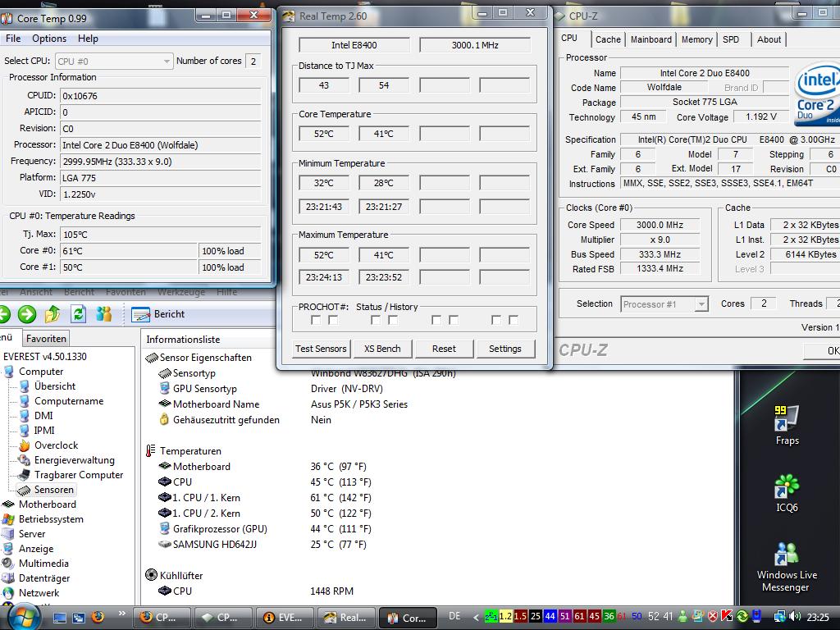Click XS Bench button in Real Temp

tap(382, 349)
